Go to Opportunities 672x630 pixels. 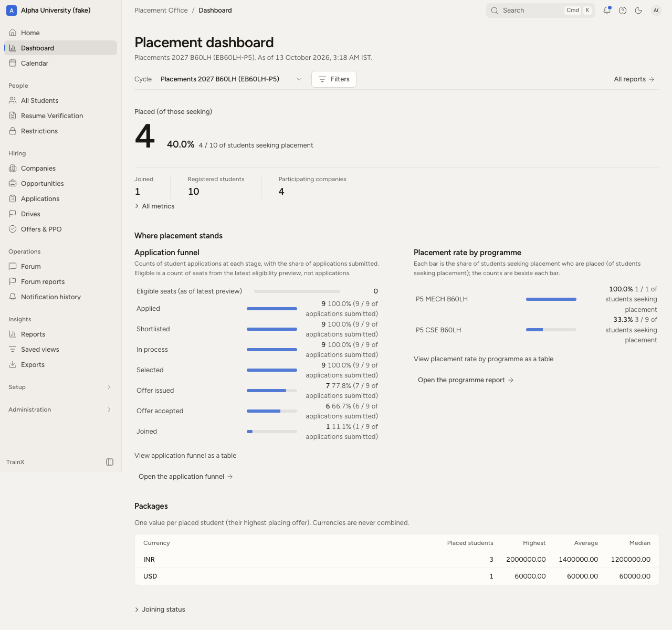[60, 183]
